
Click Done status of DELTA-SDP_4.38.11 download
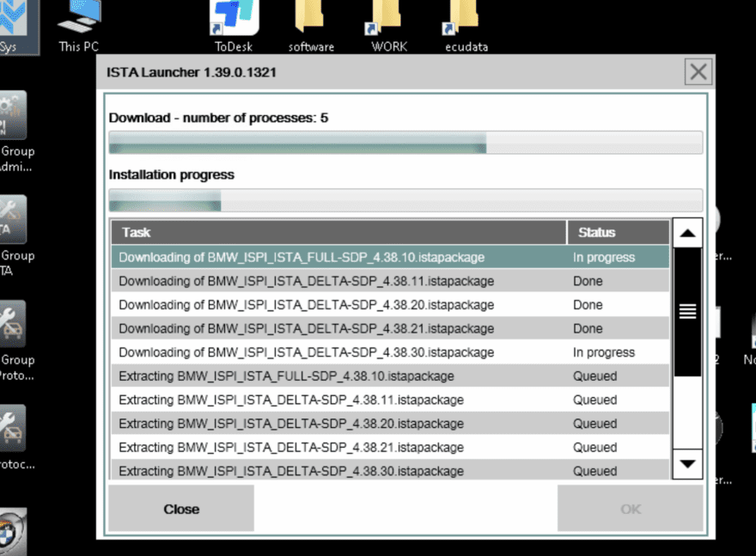coord(588,281)
